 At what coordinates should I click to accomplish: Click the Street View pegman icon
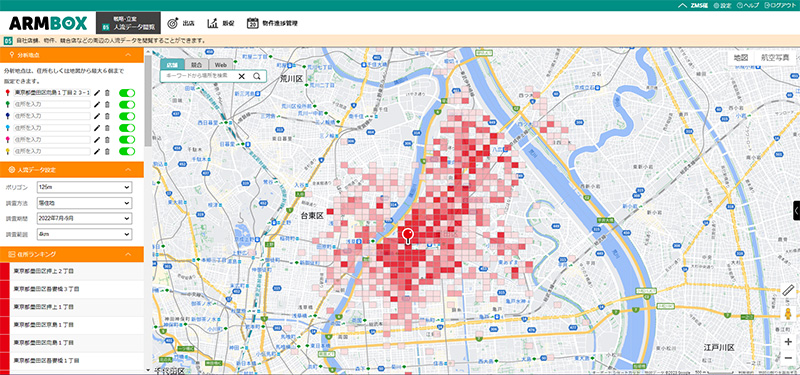click(788, 314)
